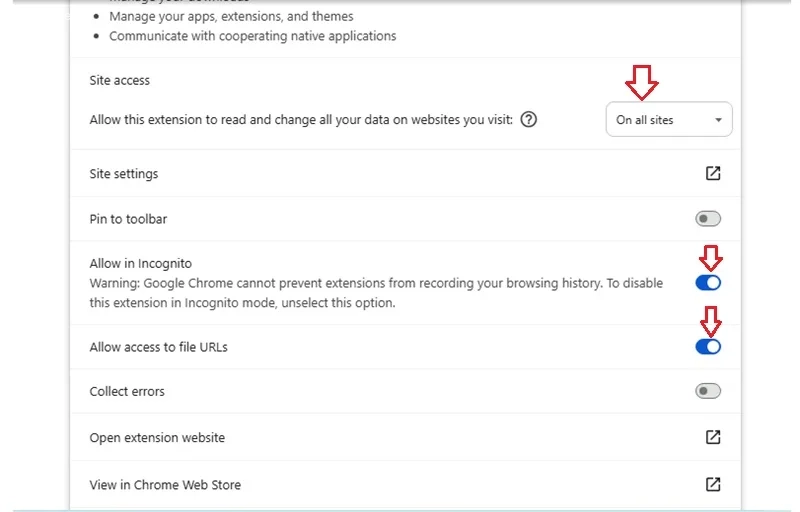800x512 pixels.
Task: Turn off Allow access to file URLs
Action: 708,347
